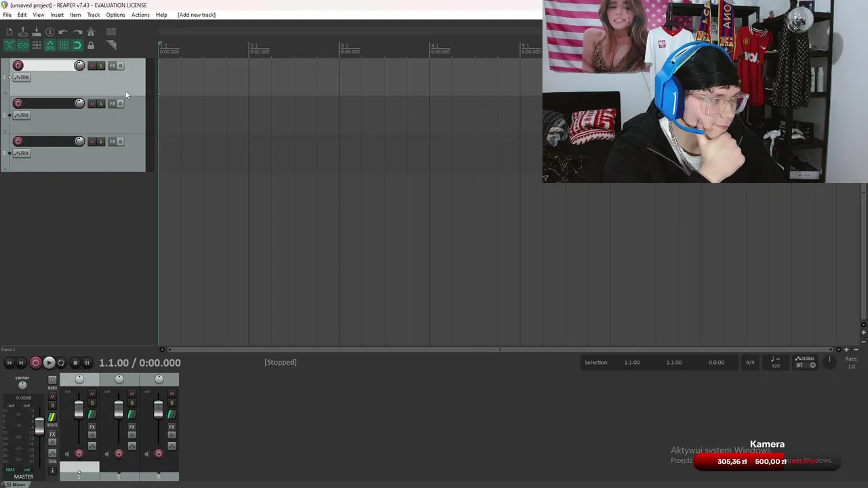Image resolution: width=868 pixels, height=488 pixels.
Task: Click the 4/4 time signature box
Action: tap(750, 363)
